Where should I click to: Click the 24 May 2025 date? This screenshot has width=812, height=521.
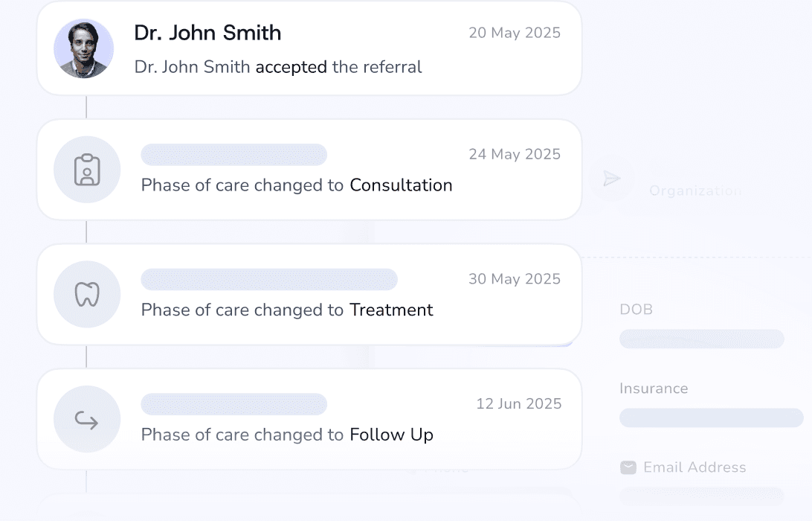coord(515,154)
